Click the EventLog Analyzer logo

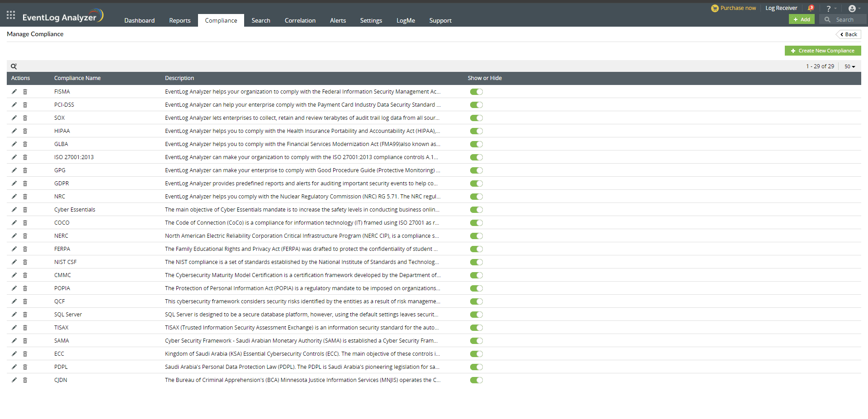click(62, 16)
